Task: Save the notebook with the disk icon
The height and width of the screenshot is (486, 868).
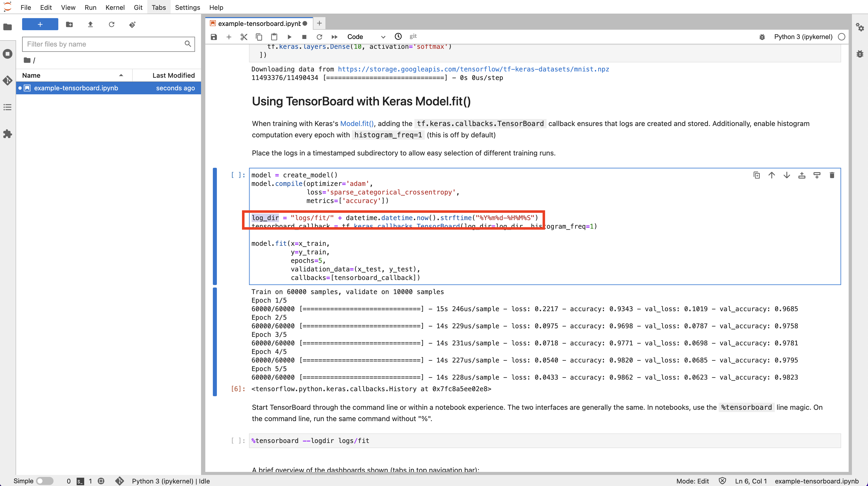Action: (x=214, y=37)
